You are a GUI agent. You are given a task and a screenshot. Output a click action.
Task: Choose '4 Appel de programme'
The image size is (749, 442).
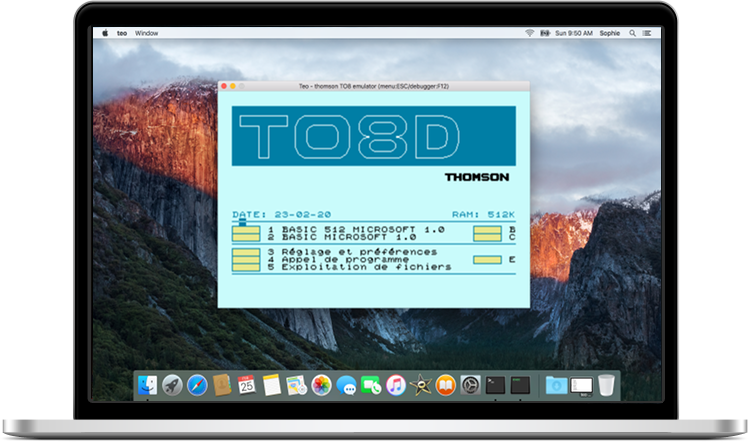[338, 259]
